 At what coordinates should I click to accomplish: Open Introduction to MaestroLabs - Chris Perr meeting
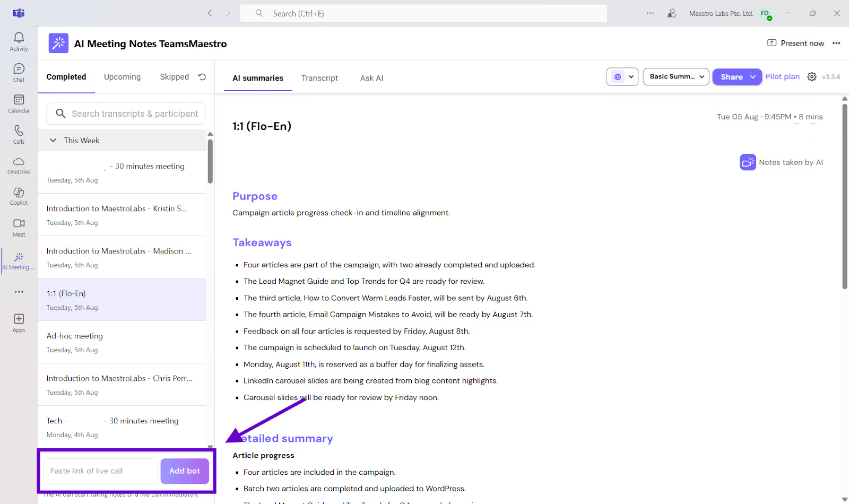[x=122, y=385]
